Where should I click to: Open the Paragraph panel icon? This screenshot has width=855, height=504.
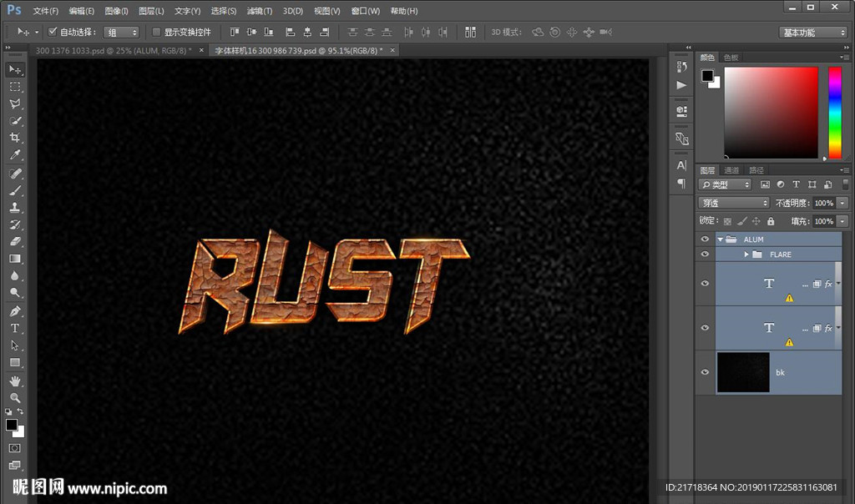point(681,183)
